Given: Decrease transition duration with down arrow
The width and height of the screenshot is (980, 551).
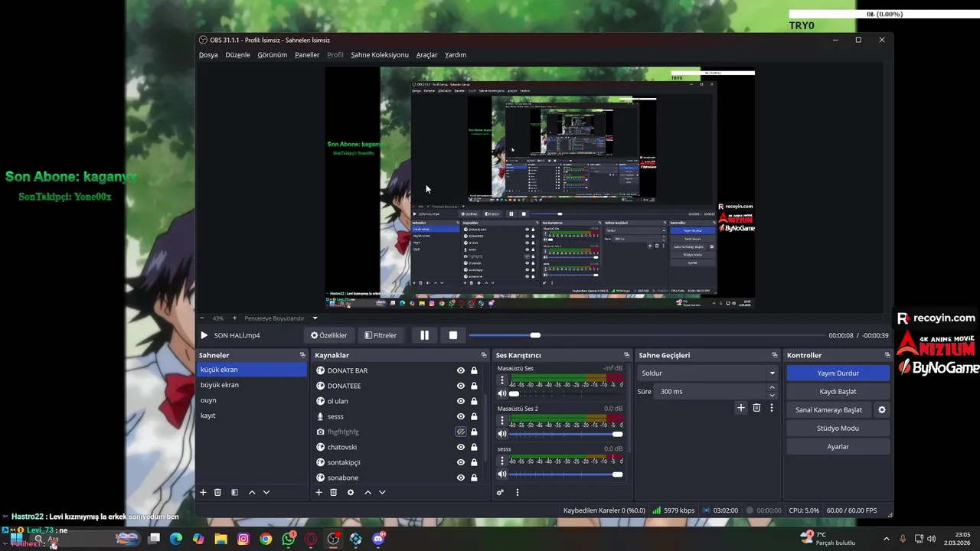Looking at the screenshot, I should (772, 396).
